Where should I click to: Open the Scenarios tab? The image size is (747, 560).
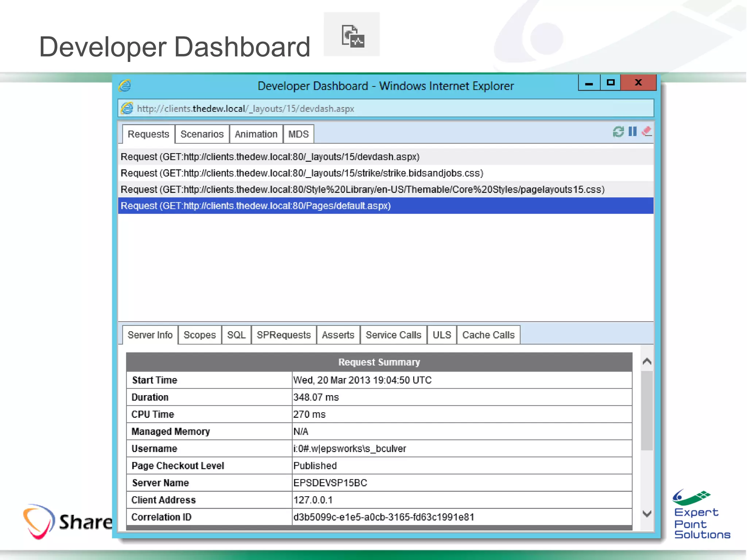202,134
